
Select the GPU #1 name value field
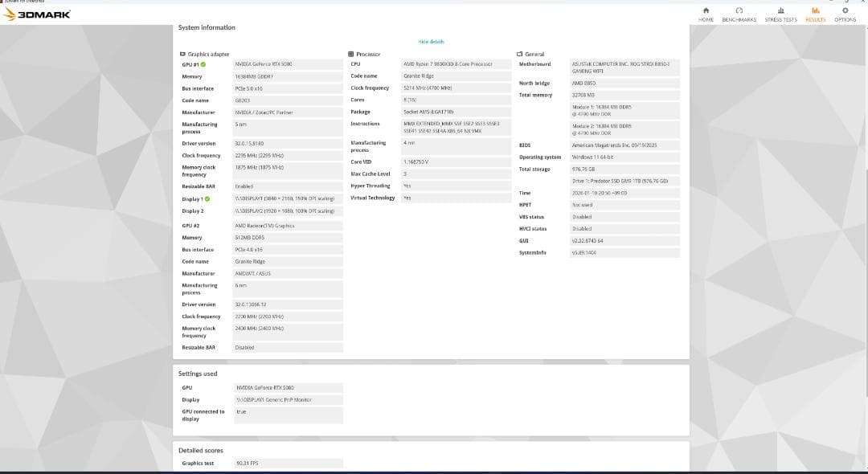click(x=287, y=64)
